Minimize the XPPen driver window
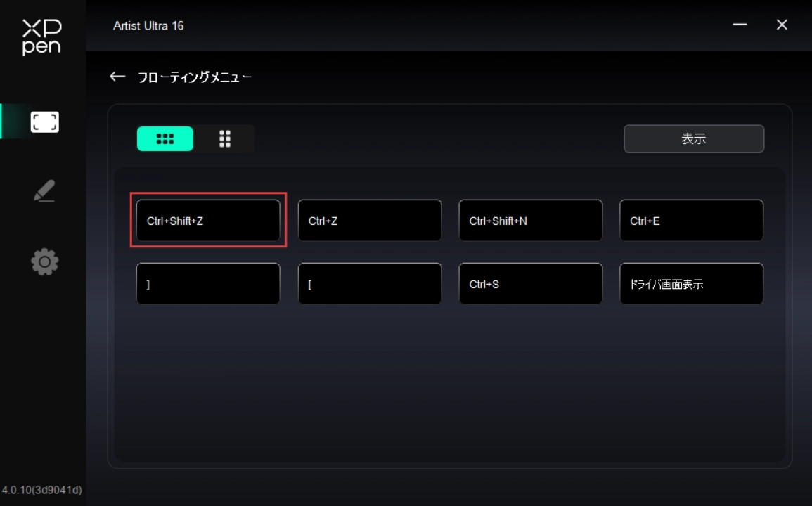Screen dimensions: 812x506 pos(740,25)
